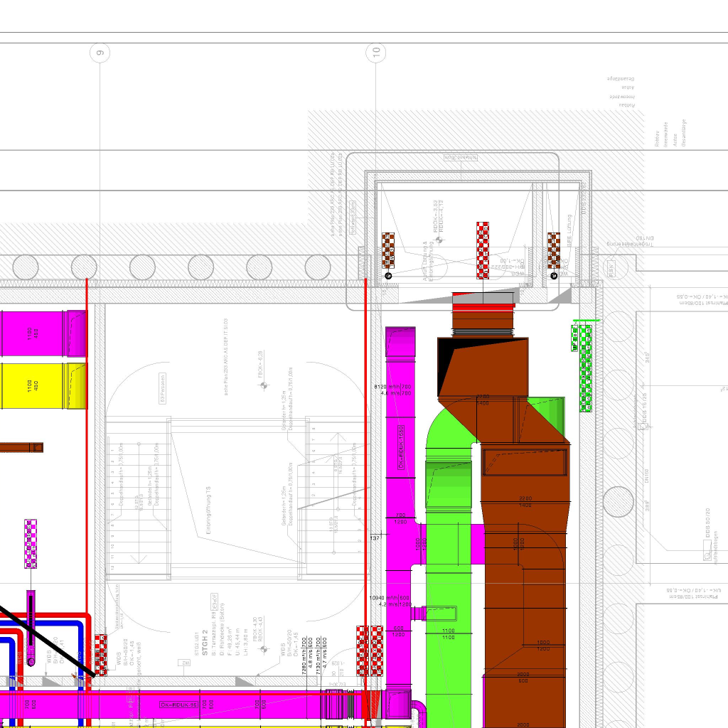728x728 pixels.
Task: Click the grid axis bubble number 10
Action: pos(375,52)
